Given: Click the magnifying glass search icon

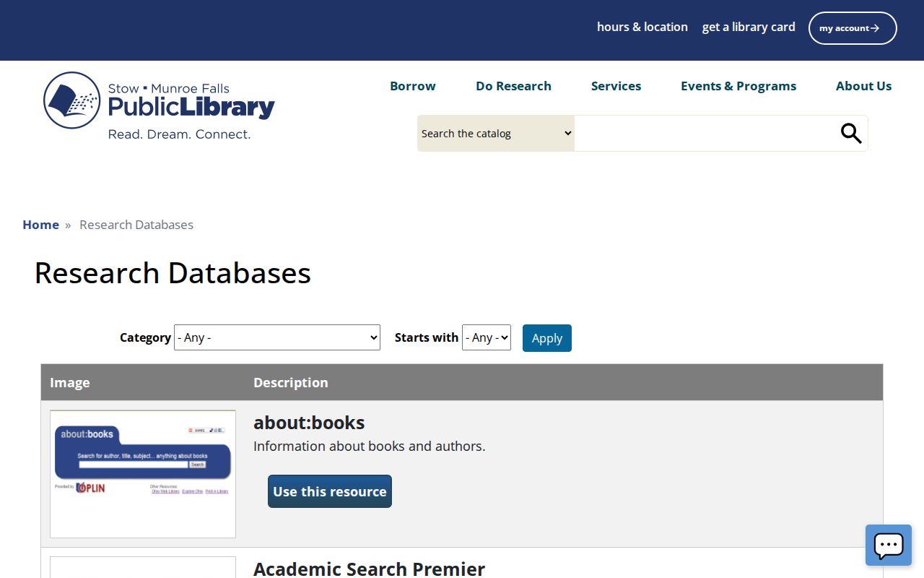Looking at the screenshot, I should point(851,134).
